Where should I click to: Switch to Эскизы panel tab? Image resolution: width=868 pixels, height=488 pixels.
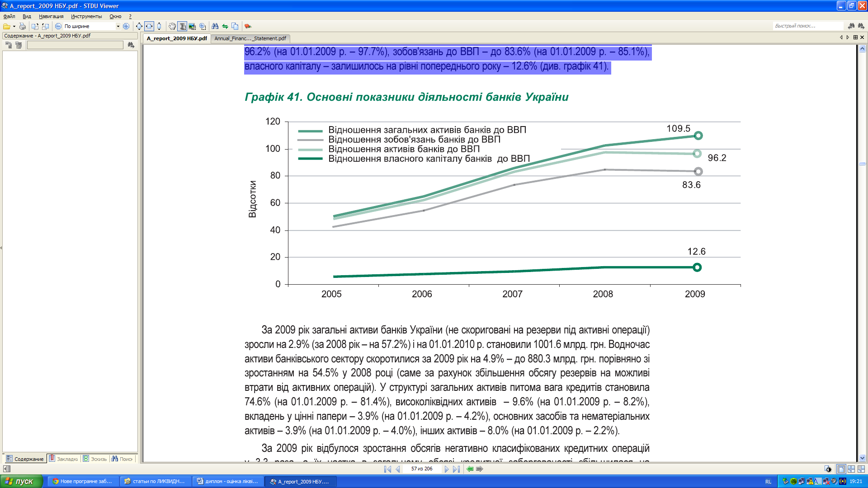point(95,459)
